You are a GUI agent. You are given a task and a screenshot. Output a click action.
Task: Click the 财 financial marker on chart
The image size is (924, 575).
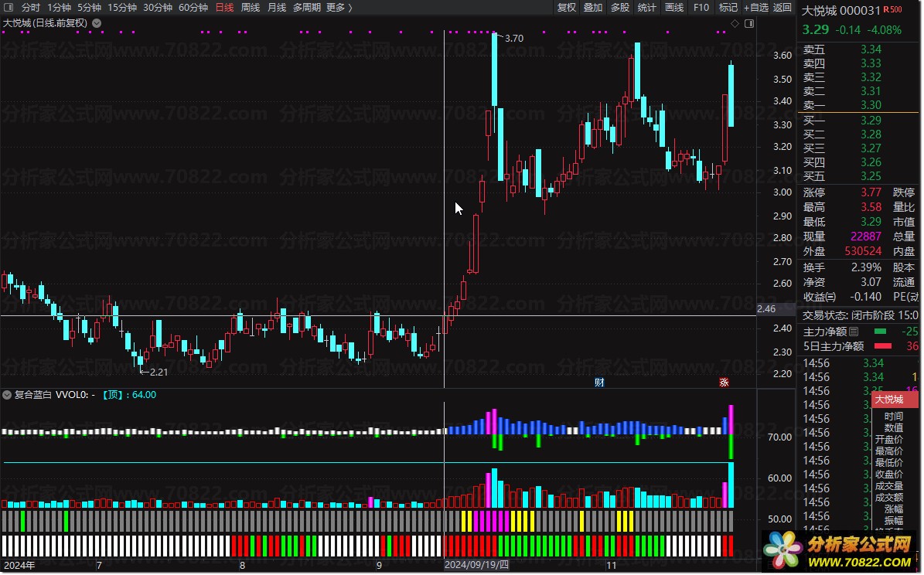599,383
